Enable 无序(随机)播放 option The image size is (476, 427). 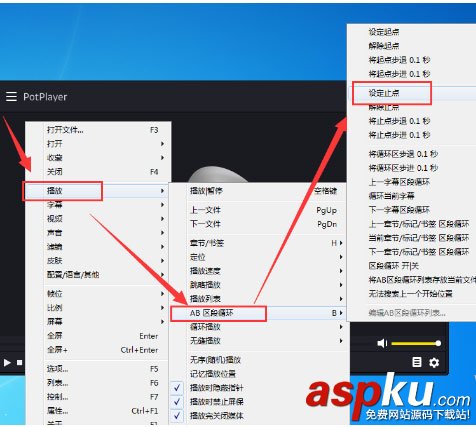[x=258, y=360]
